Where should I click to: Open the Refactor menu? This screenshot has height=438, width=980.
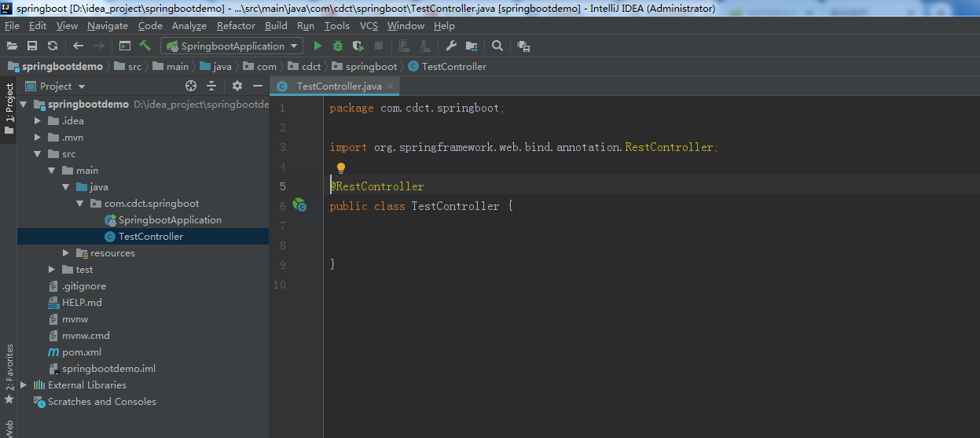(237, 26)
